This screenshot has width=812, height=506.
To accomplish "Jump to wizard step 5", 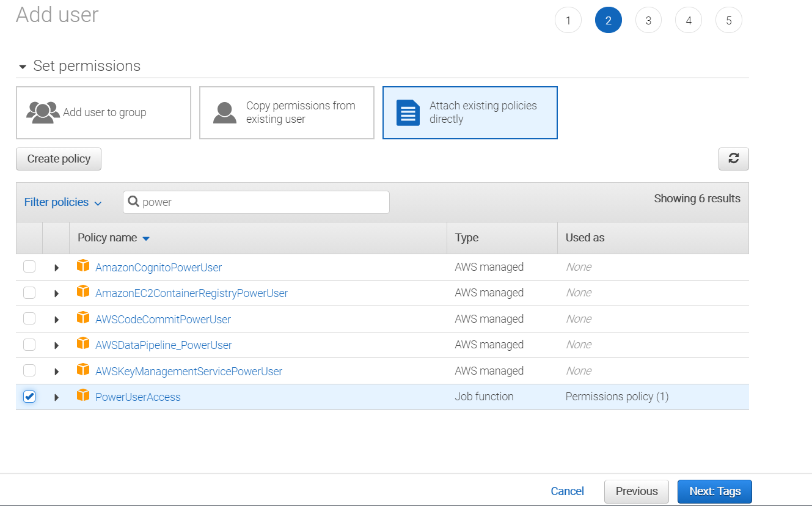I will [729, 20].
